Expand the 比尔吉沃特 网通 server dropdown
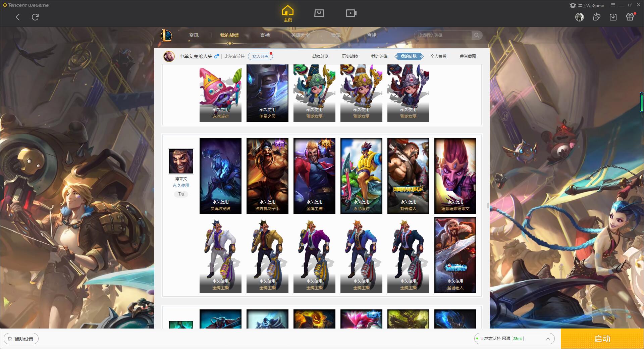Screen dimensions: 644x349 514,339
